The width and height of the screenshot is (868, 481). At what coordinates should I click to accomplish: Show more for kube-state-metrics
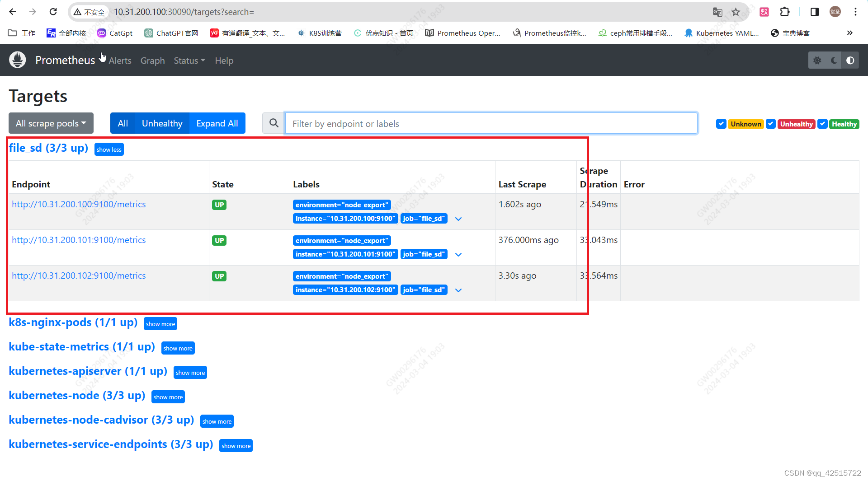178,348
